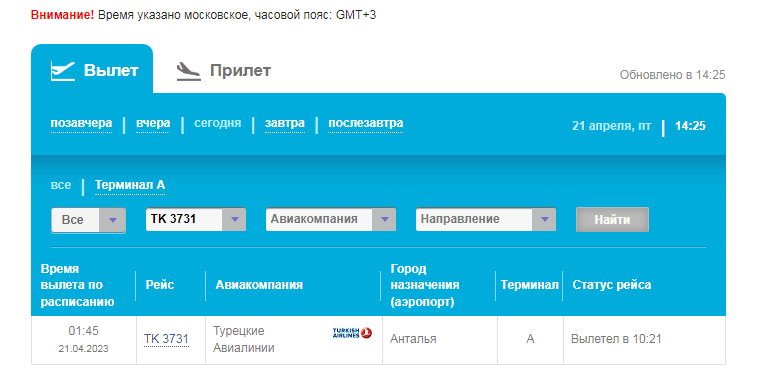Expand the Авиакомпания dropdown

(331, 219)
